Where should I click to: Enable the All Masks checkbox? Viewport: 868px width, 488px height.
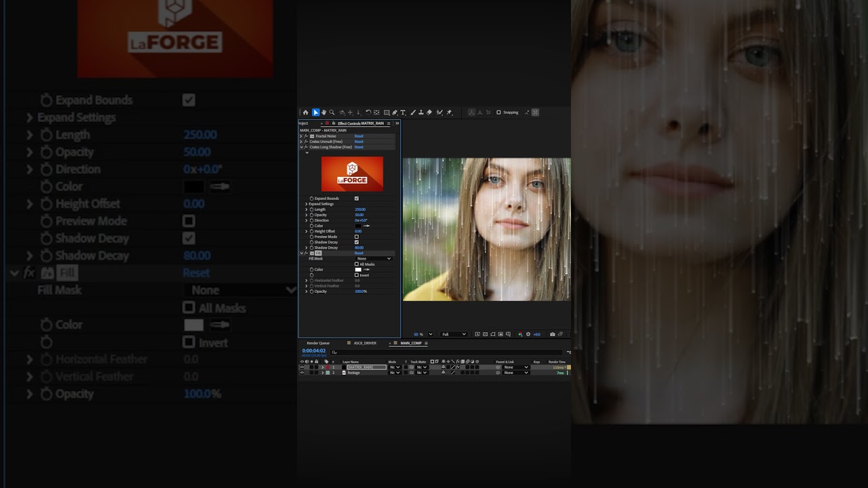coord(357,264)
